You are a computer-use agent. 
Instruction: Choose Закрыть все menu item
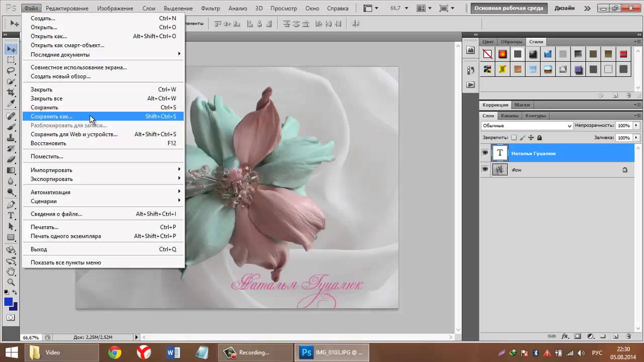(103, 99)
